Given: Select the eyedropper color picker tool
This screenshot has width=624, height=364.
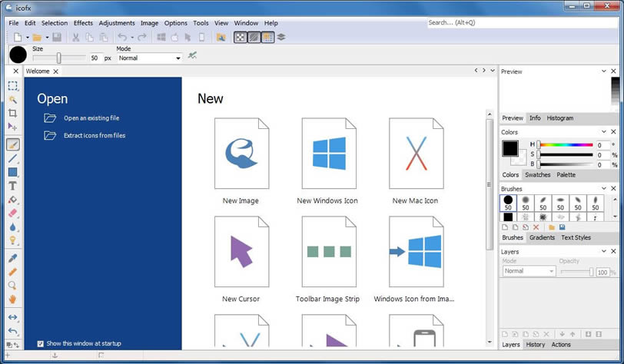Looking at the screenshot, I should (13, 258).
